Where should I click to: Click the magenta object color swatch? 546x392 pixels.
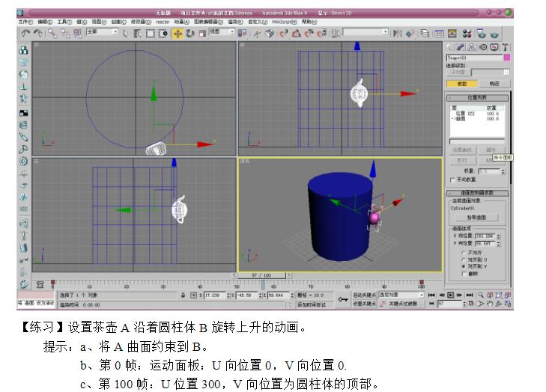507,56
